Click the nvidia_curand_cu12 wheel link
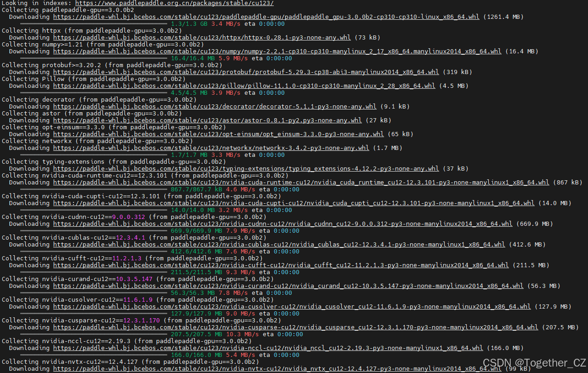588x373 pixels. click(288, 286)
